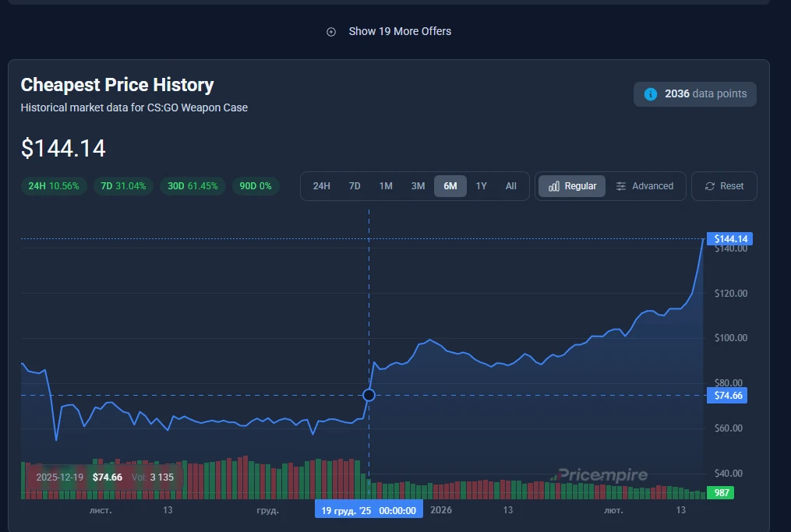Viewport: 791px width, 532px height.
Task: Click the $74.66 price axis label
Action: pos(729,396)
